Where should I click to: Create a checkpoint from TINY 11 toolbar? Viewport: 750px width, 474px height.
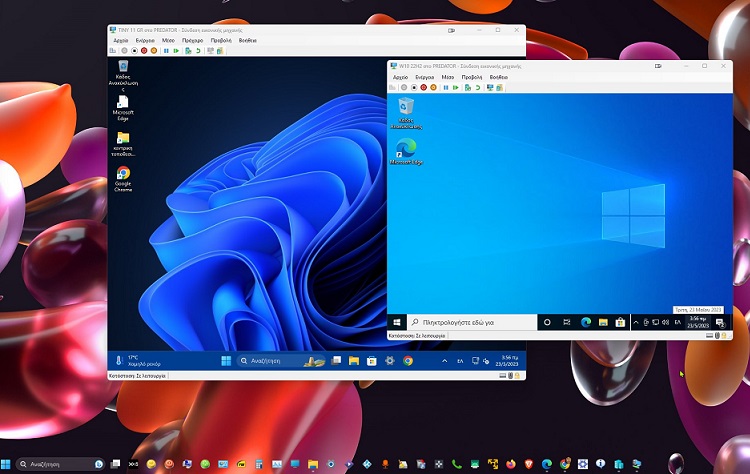188,51
